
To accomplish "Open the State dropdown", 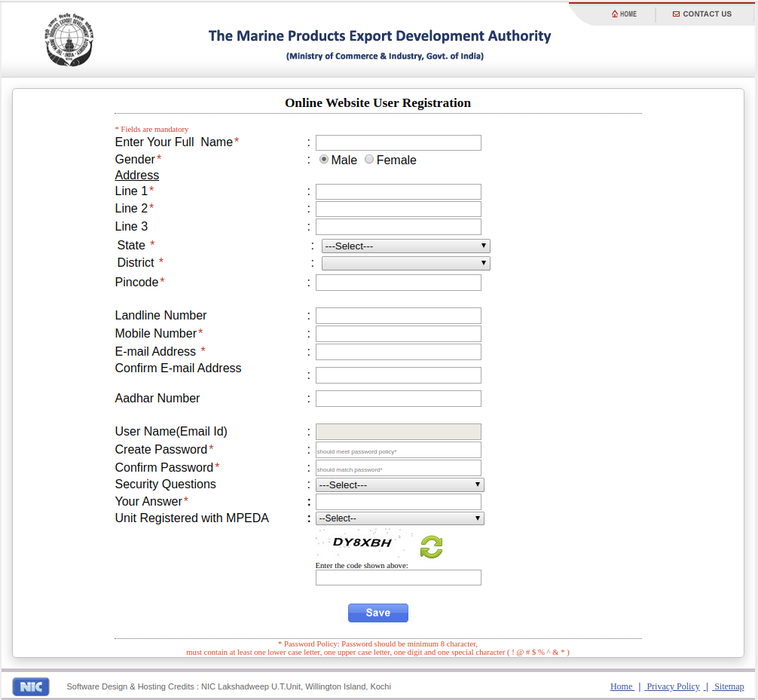I will click(x=405, y=246).
